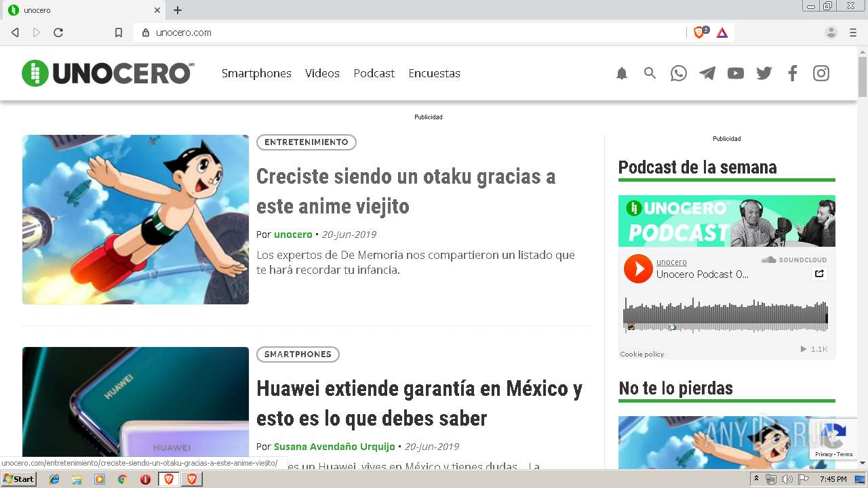Open Unocero Twitter profile
This screenshot has width=868, height=488.
point(764,73)
